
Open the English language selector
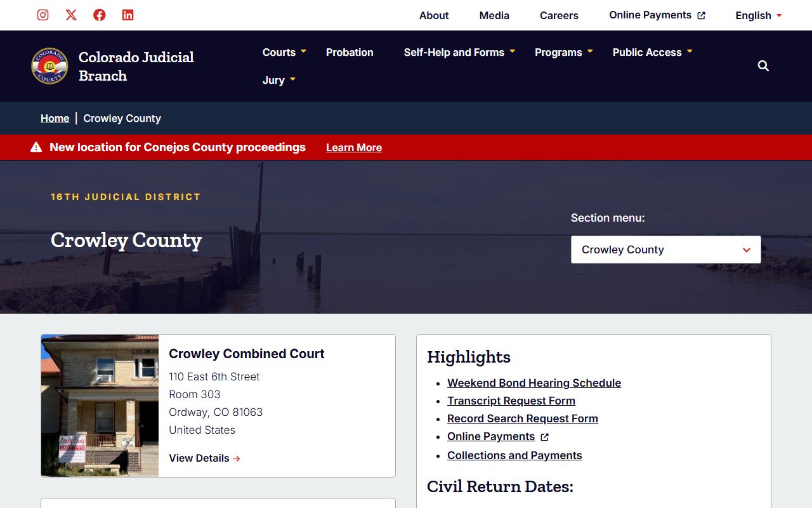[x=758, y=15]
